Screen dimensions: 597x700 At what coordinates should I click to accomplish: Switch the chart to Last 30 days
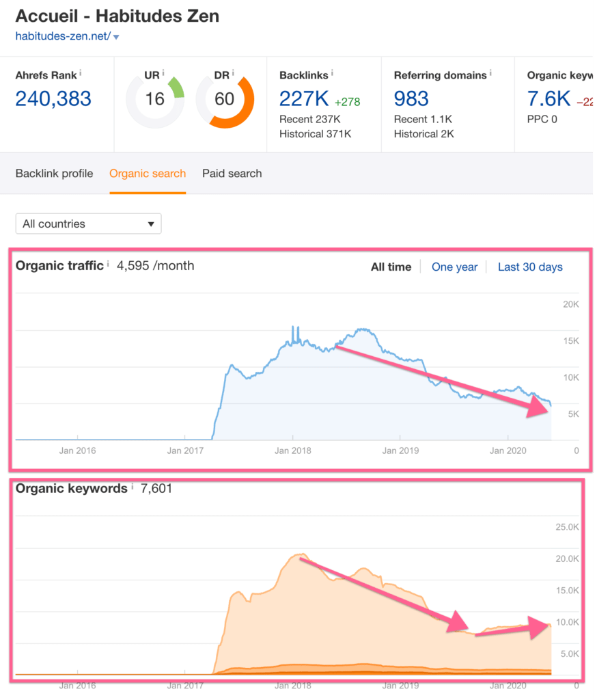[530, 267]
